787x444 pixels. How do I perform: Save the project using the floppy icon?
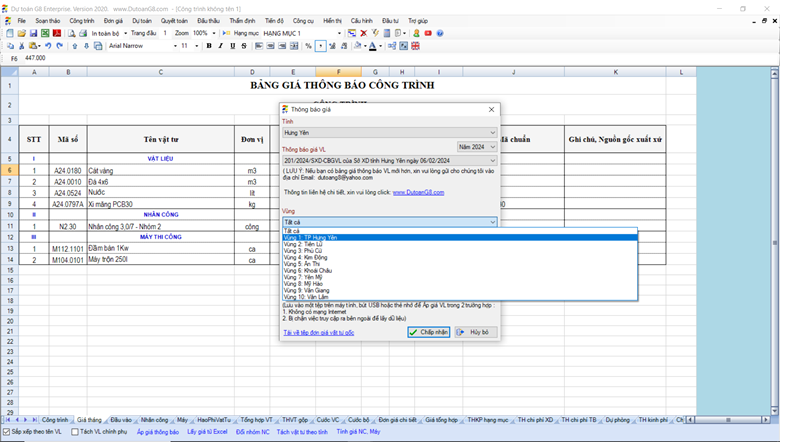click(x=33, y=33)
